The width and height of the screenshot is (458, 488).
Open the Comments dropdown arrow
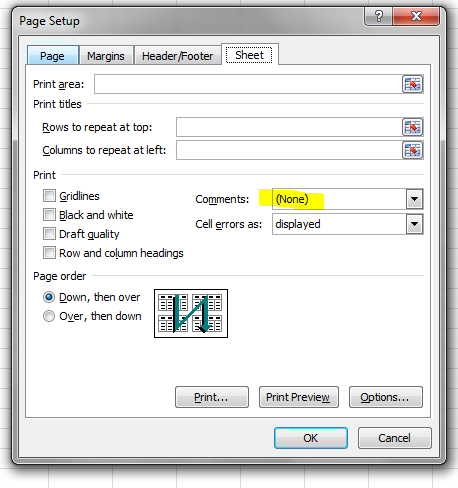pos(415,199)
